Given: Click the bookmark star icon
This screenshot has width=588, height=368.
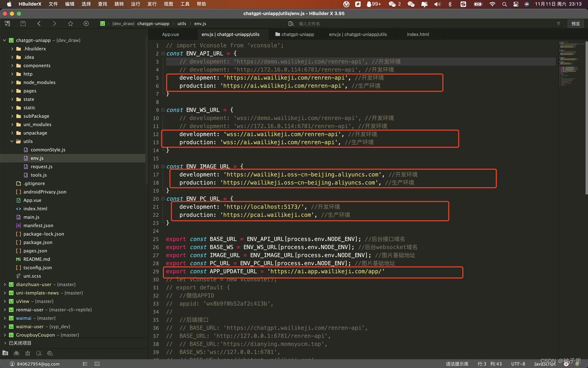Looking at the screenshot, I should 70,24.
